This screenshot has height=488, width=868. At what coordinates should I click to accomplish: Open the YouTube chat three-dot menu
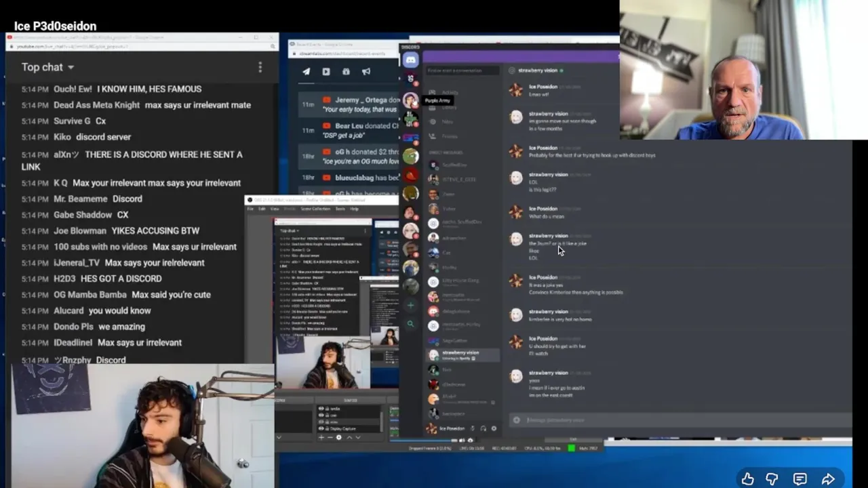pyautogui.click(x=260, y=67)
